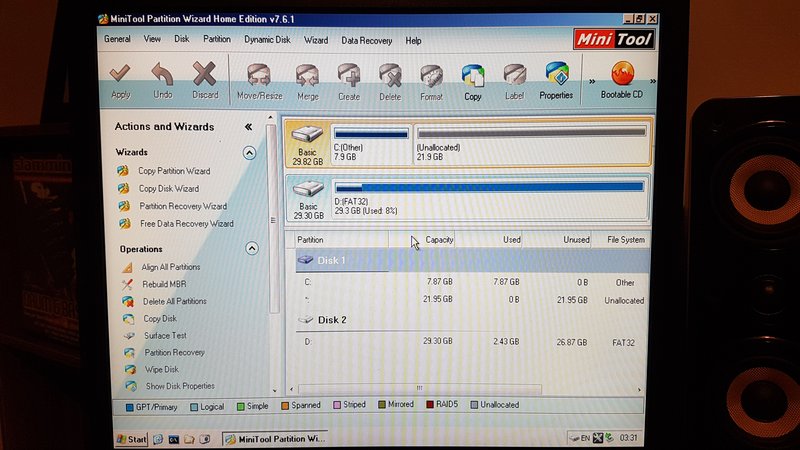Open the Dynamic Disk menu

coord(267,40)
